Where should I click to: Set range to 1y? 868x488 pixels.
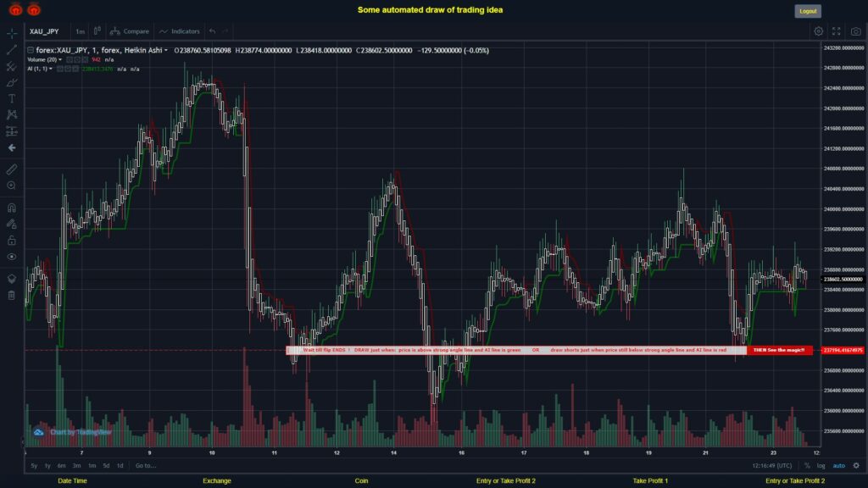tap(47, 466)
